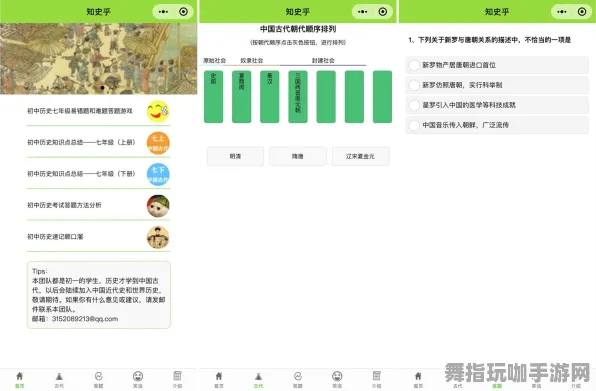The image size is (596, 391).
Task: Open the three-dots menu on the right screen
Action: coord(562,12)
